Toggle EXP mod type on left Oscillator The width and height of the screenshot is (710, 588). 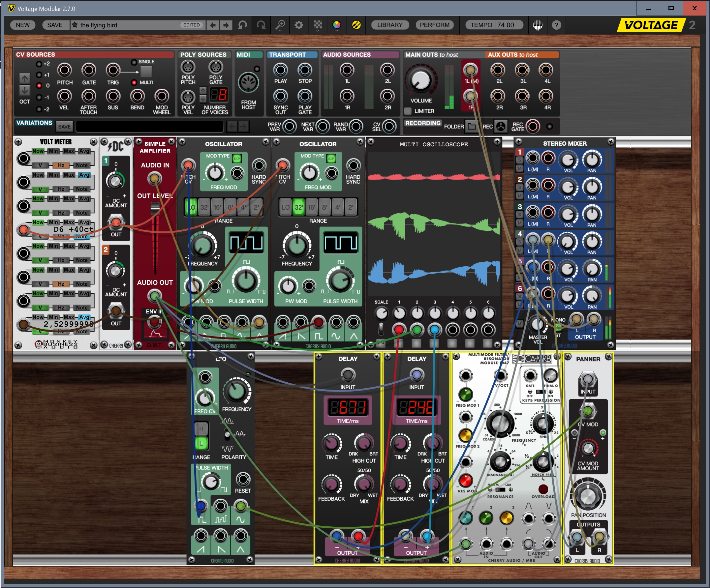coord(237,159)
